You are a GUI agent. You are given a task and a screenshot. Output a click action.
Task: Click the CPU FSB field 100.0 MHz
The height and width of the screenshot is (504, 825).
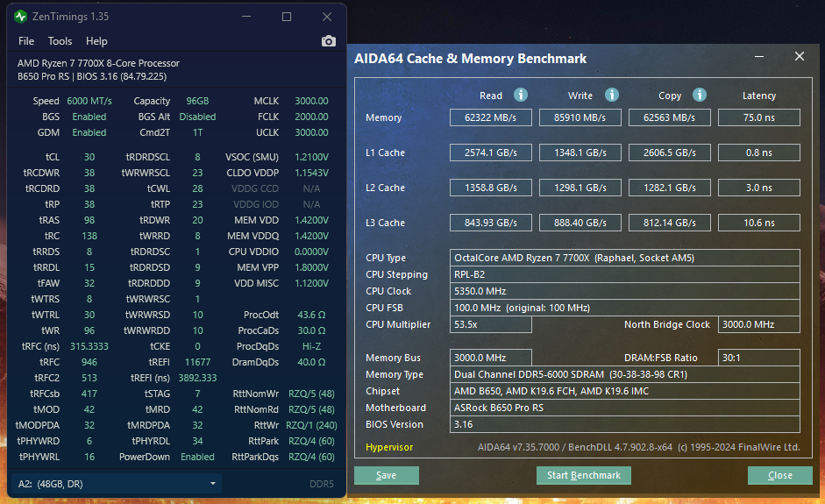[625, 308]
